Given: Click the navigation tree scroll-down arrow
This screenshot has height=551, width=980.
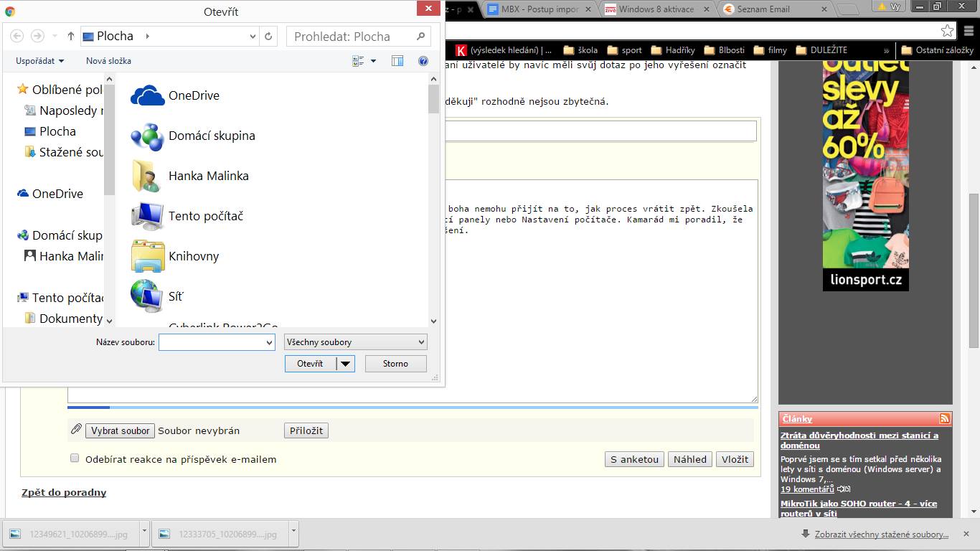Looking at the screenshot, I should pos(110,321).
